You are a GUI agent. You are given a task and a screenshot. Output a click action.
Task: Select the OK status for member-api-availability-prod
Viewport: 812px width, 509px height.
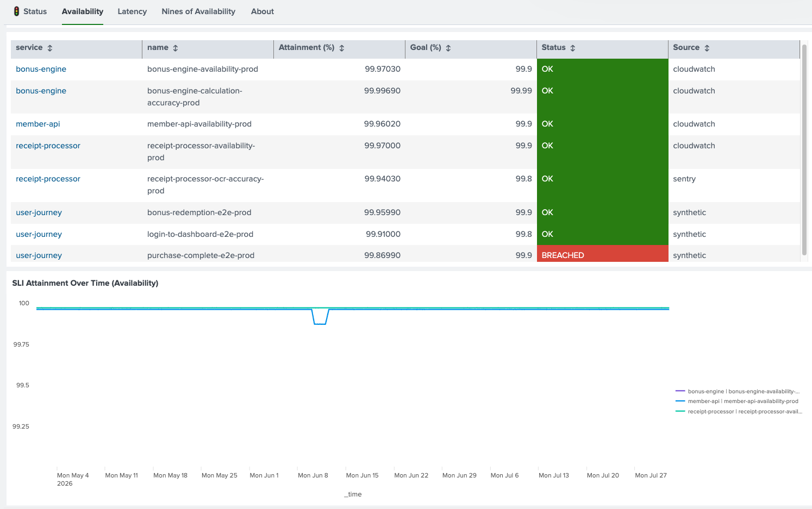click(x=602, y=124)
